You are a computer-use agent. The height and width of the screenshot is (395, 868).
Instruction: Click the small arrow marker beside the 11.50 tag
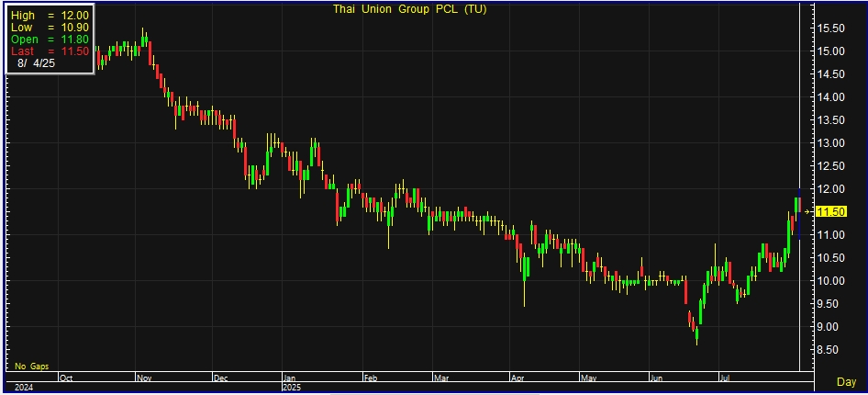(807, 211)
